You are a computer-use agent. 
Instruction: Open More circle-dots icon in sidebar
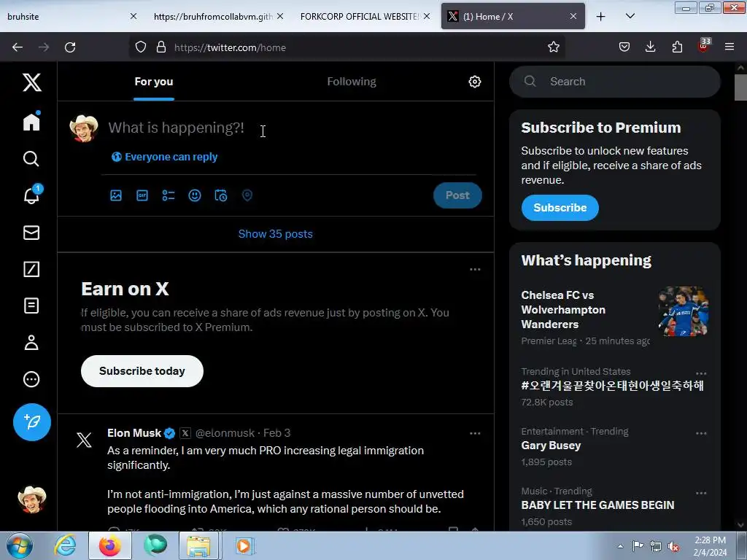tap(31, 379)
